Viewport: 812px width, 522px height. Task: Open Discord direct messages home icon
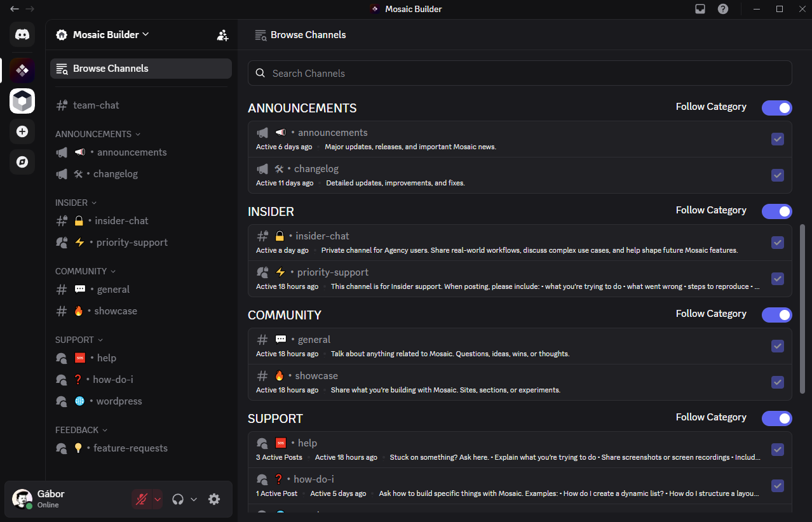[x=22, y=34]
